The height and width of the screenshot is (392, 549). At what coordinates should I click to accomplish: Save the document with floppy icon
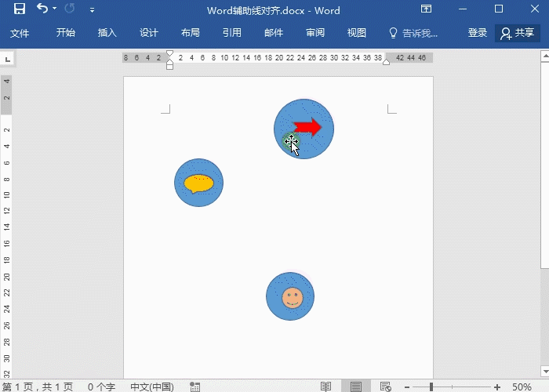coord(20,9)
